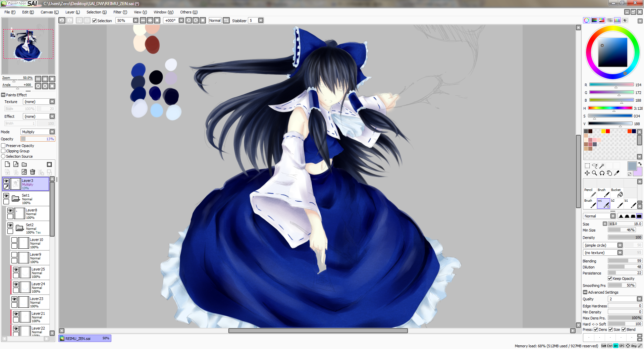Select the move layer tool
Image resolution: width=644 pixels, height=349 pixels.
587,173
